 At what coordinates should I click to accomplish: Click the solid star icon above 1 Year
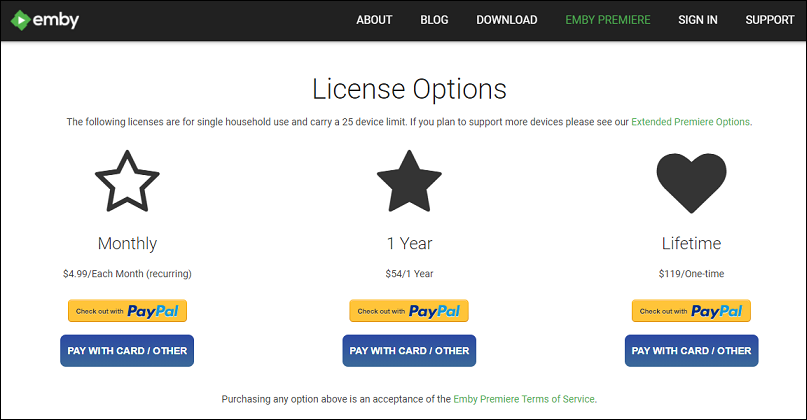tap(409, 181)
